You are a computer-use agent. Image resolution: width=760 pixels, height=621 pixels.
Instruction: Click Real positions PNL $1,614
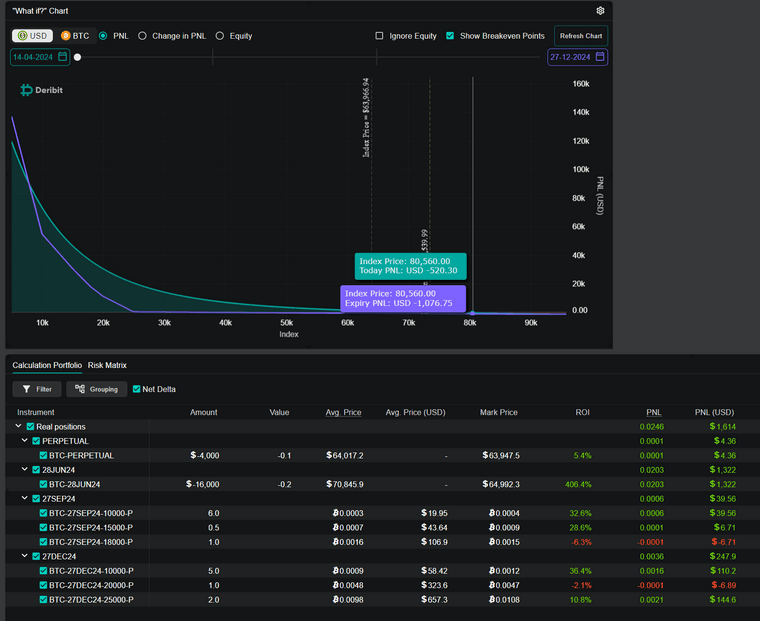[723, 427]
